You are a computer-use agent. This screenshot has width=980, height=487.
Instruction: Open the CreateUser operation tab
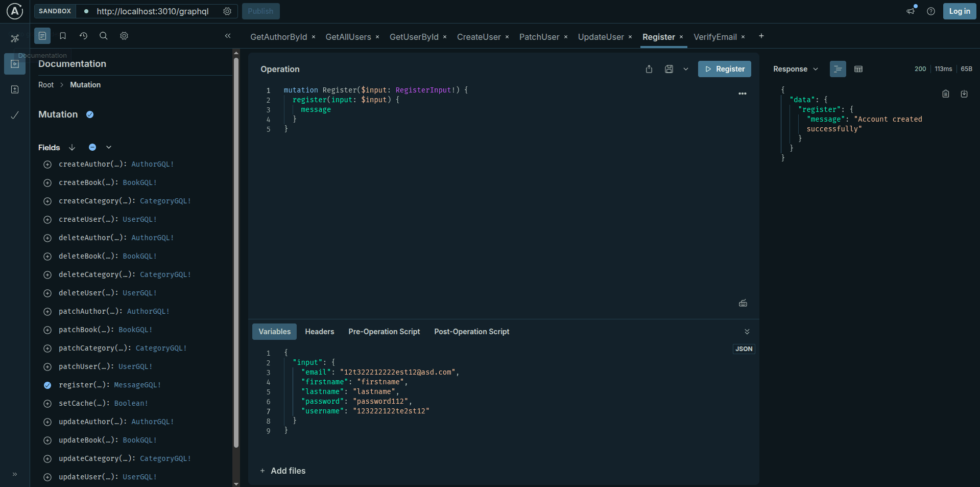pyautogui.click(x=479, y=37)
